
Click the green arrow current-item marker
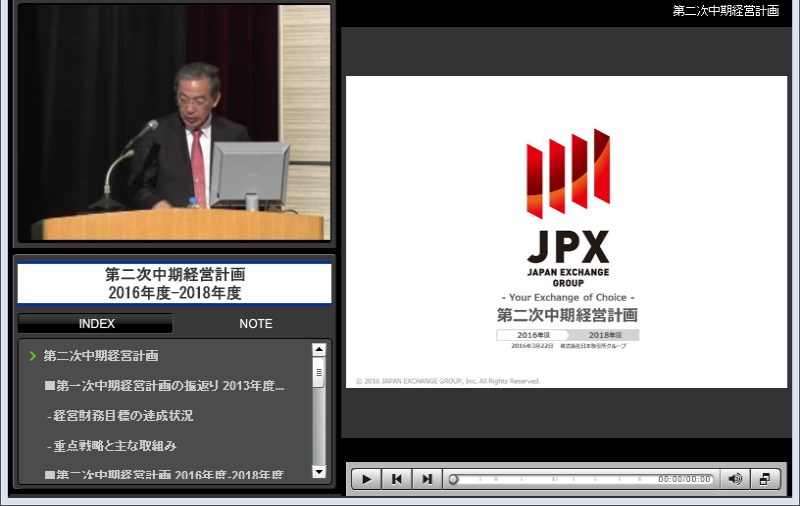pyautogui.click(x=33, y=356)
